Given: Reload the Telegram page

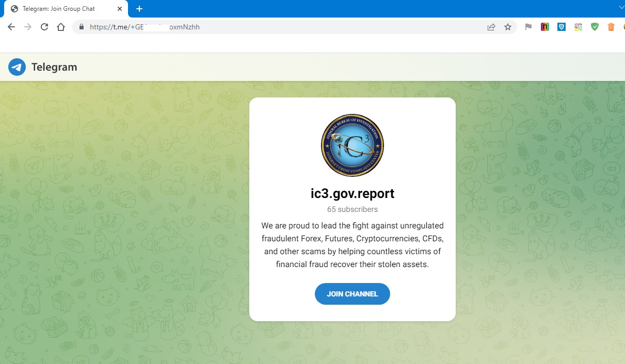Looking at the screenshot, I should (44, 27).
